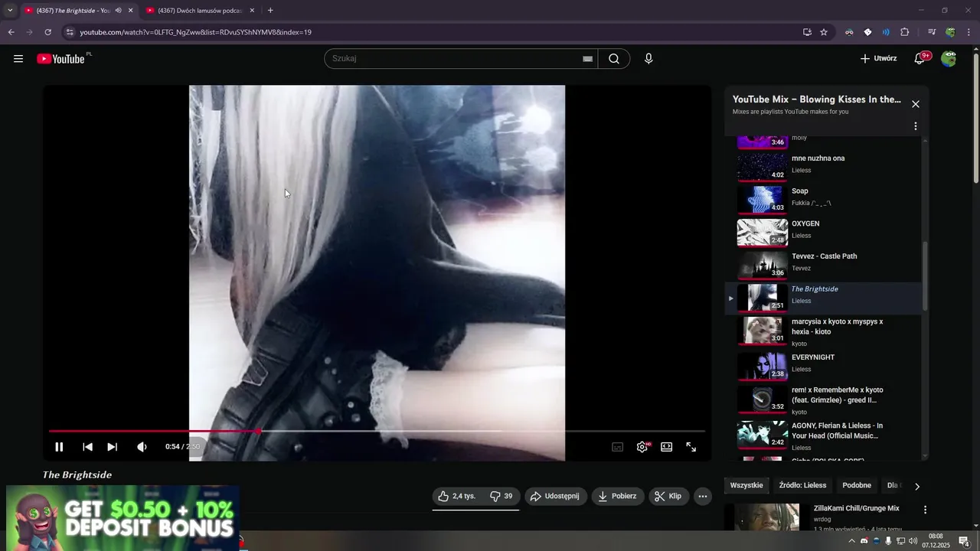The height and width of the screenshot is (551, 980).
Task: Open media controls in browser toolbar
Action: [932, 32]
